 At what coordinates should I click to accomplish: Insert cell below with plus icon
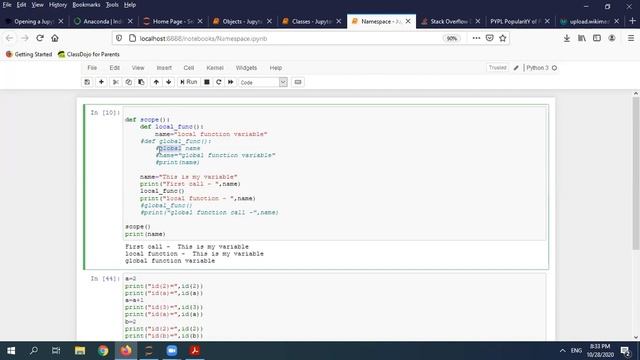[101, 82]
